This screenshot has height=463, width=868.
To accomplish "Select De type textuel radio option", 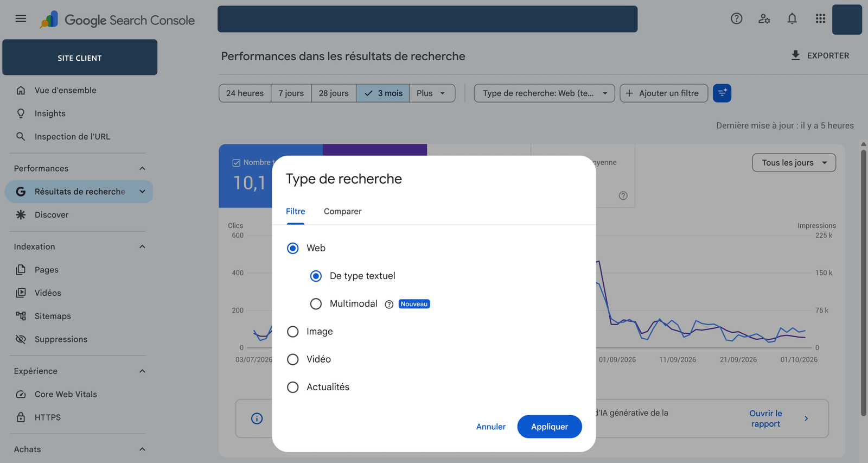I will (316, 276).
